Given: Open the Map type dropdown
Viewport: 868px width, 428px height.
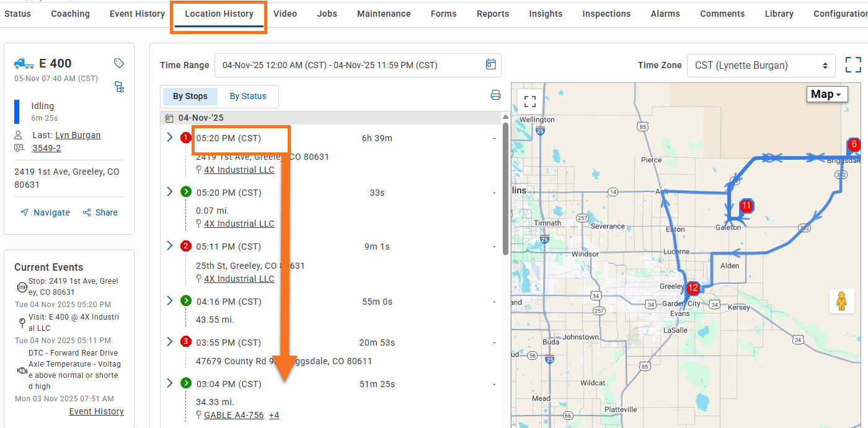Looking at the screenshot, I should click(827, 94).
